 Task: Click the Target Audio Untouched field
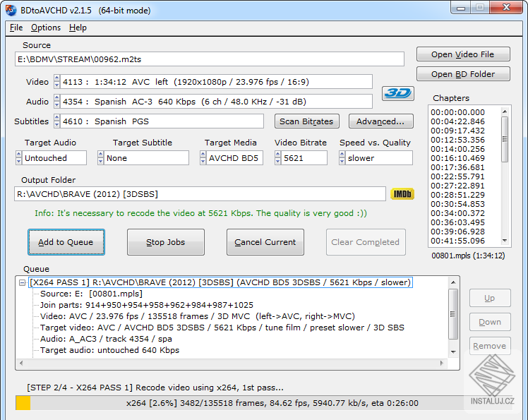point(54,157)
